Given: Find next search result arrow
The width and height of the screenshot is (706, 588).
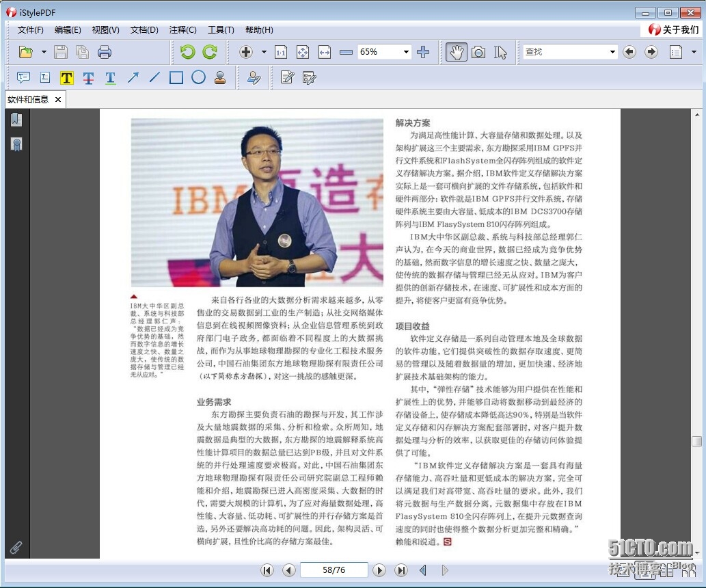Looking at the screenshot, I should point(651,52).
